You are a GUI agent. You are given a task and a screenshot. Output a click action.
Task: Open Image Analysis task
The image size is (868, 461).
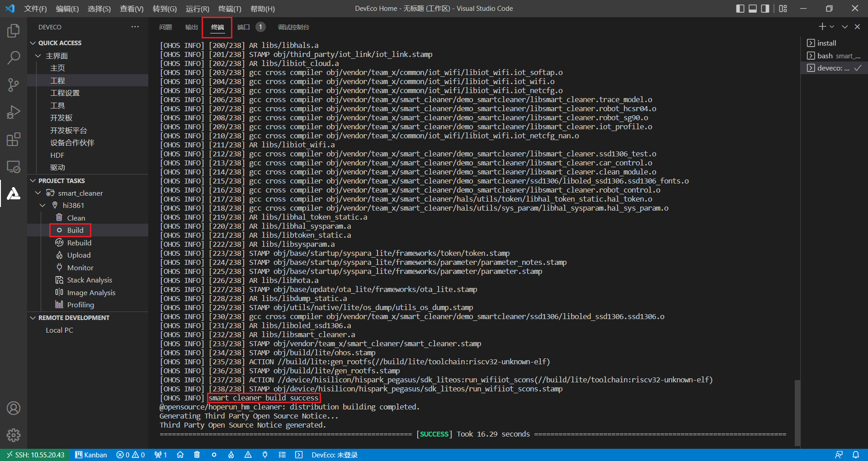point(91,292)
